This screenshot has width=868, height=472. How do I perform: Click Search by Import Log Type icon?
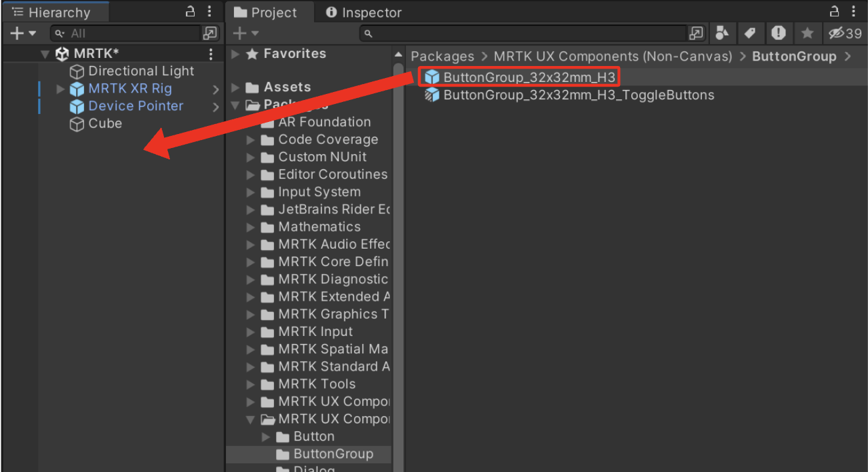pos(778,33)
